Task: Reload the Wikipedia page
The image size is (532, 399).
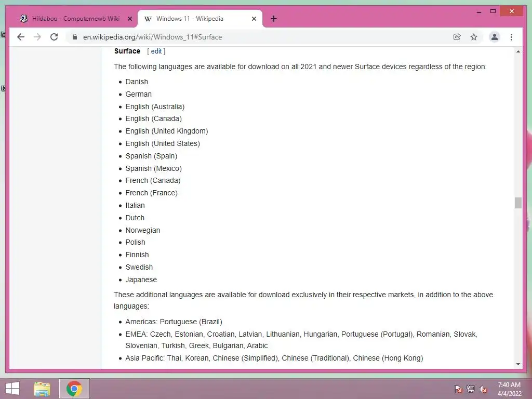Action: pyautogui.click(x=54, y=37)
